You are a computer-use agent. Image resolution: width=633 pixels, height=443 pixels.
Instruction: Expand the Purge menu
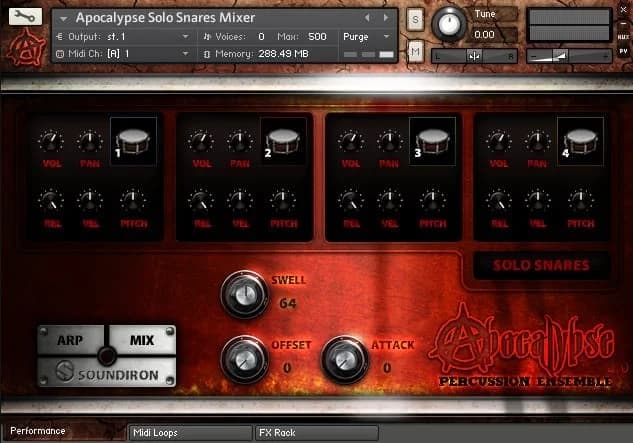(365, 36)
